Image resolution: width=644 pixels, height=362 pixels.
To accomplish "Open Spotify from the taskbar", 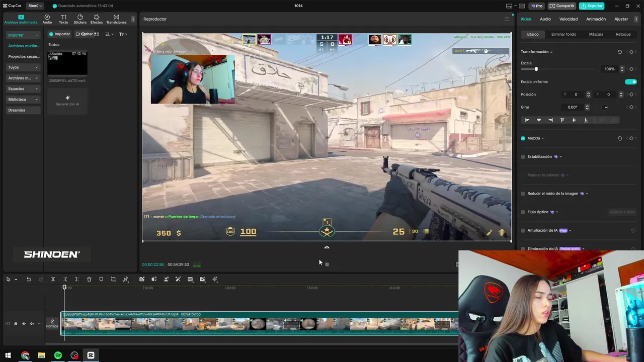I will point(58,355).
